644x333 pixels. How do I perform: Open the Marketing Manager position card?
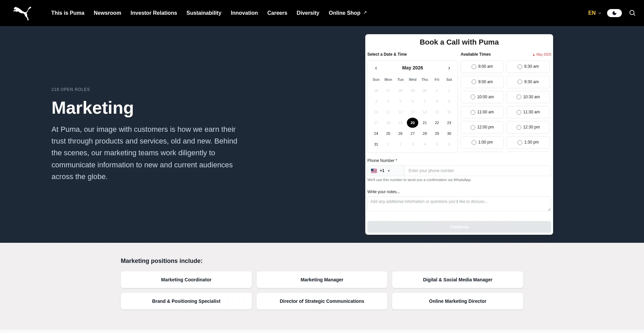click(x=322, y=280)
